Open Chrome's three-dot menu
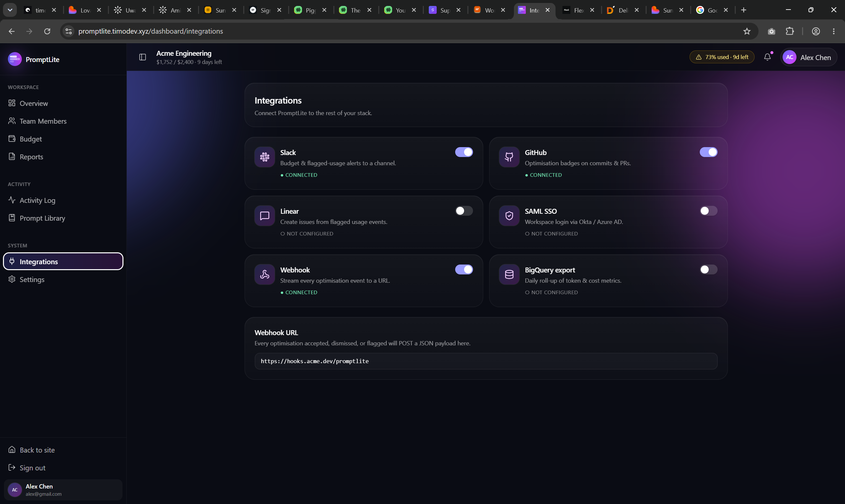845x504 pixels. [x=834, y=31]
